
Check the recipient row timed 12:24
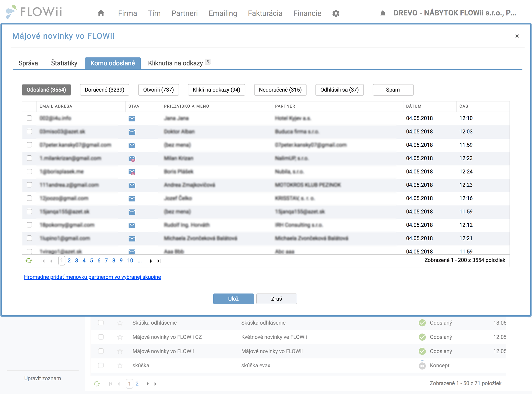(29, 171)
